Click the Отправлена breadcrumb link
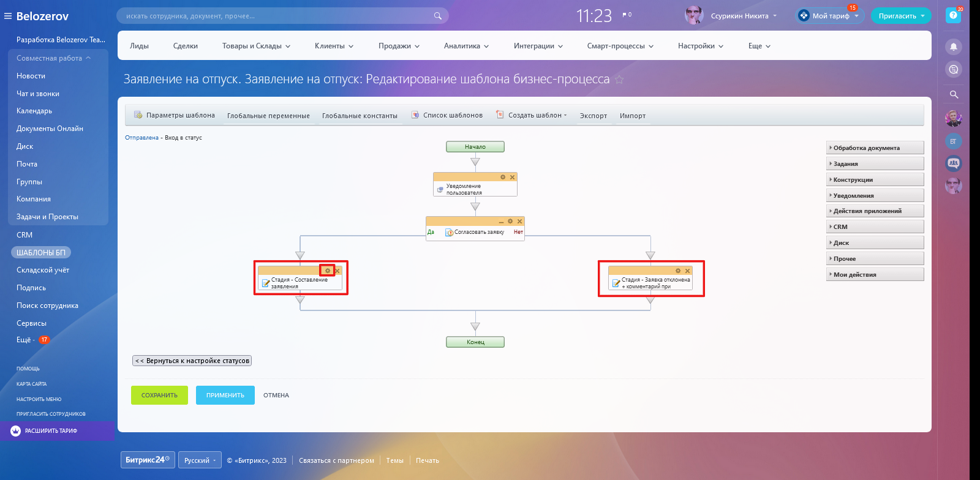This screenshot has width=980, height=480. coord(141,138)
